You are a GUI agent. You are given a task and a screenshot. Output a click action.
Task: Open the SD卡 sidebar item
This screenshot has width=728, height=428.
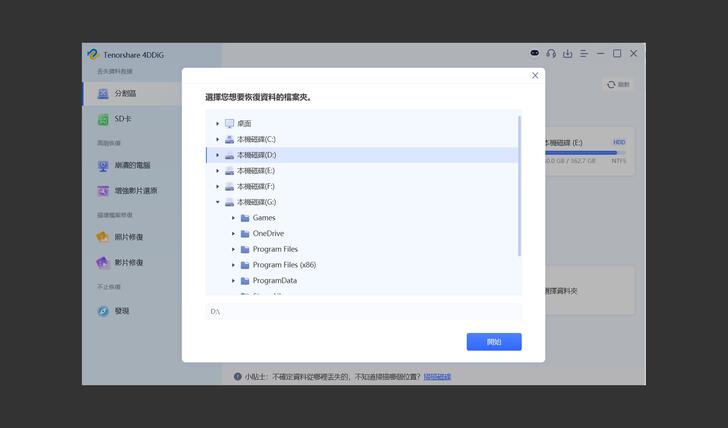coord(122,119)
